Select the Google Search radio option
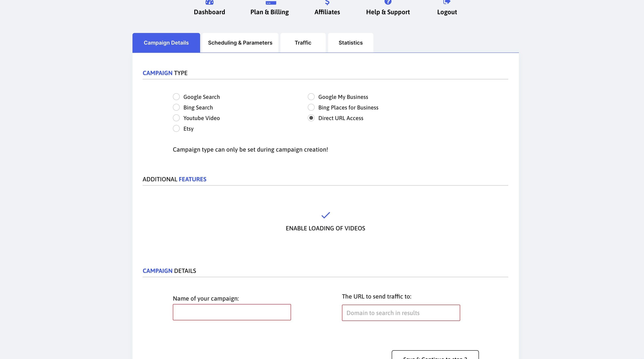Image resolution: width=644 pixels, height=359 pixels. [x=176, y=97]
